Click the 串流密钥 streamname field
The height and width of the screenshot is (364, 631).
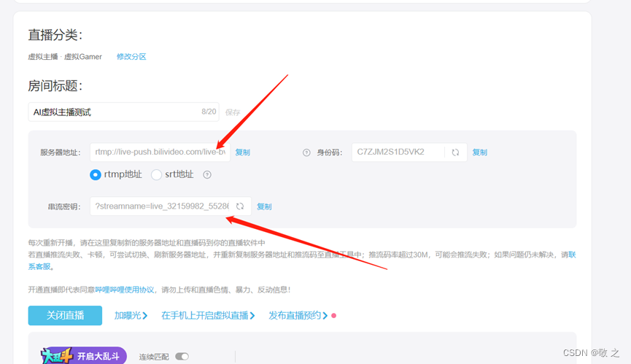(x=171, y=206)
